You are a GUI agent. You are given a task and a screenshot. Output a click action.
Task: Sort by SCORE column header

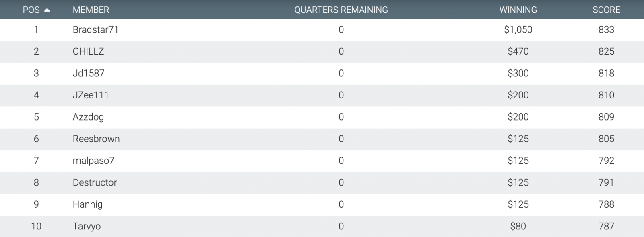(x=606, y=10)
